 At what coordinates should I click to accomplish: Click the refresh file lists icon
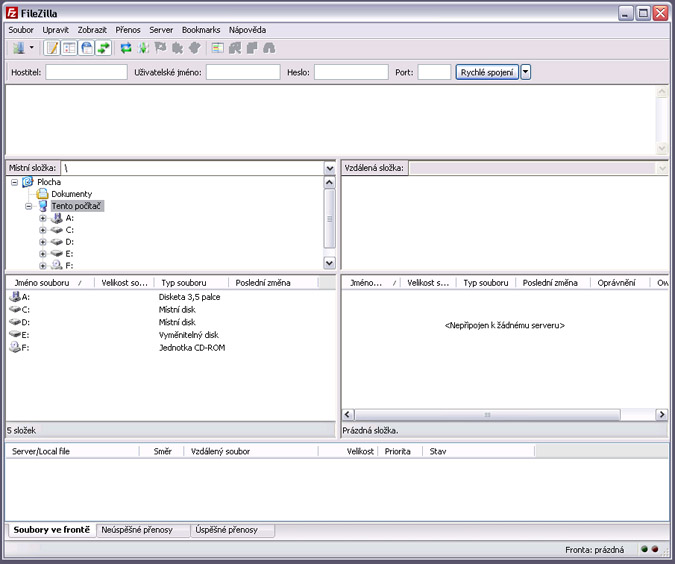point(126,48)
